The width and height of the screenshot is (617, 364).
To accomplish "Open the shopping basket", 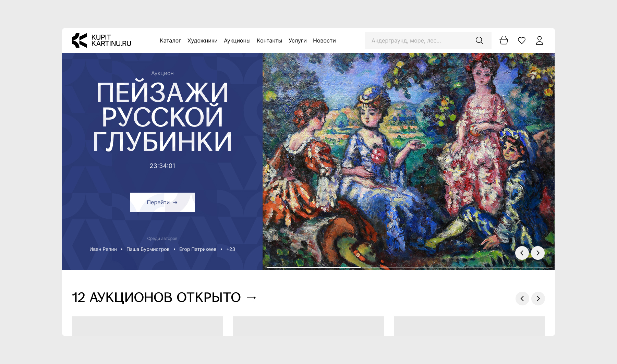I will (x=504, y=40).
